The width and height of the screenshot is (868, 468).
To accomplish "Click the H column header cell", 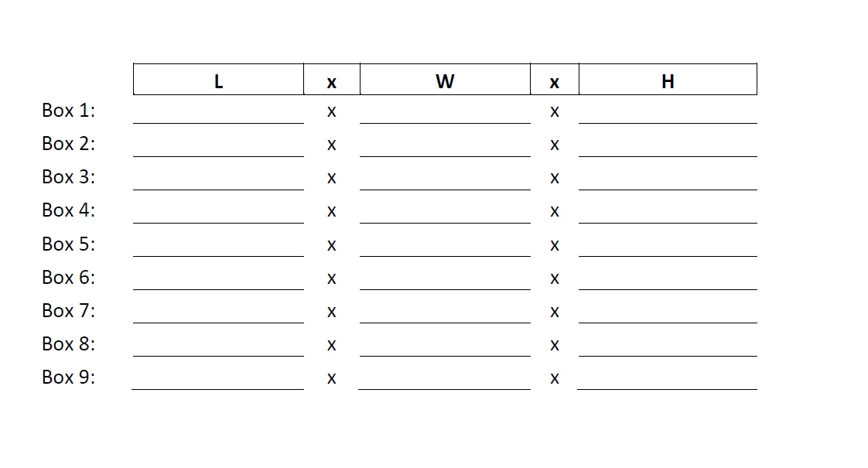I will pyautogui.click(x=668, y=79).
